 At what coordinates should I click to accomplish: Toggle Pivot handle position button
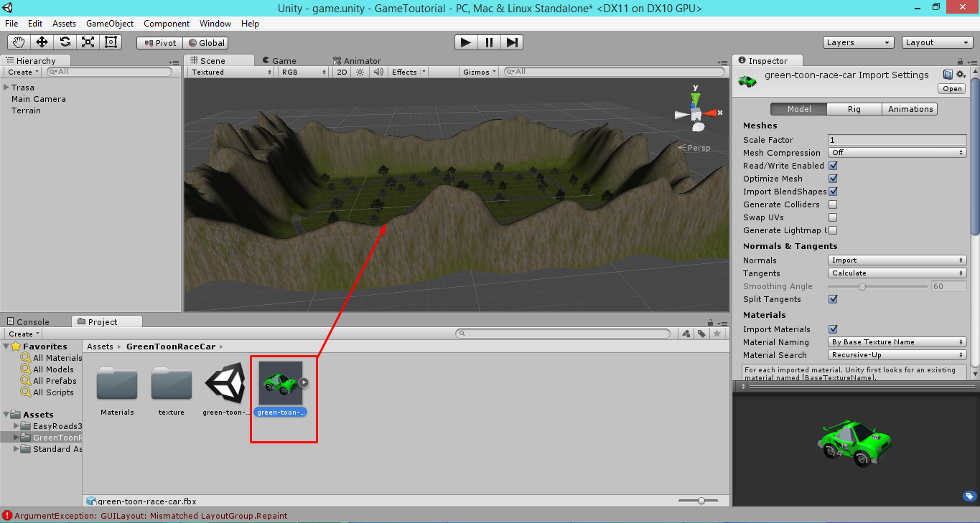click(x=160, y=43)
